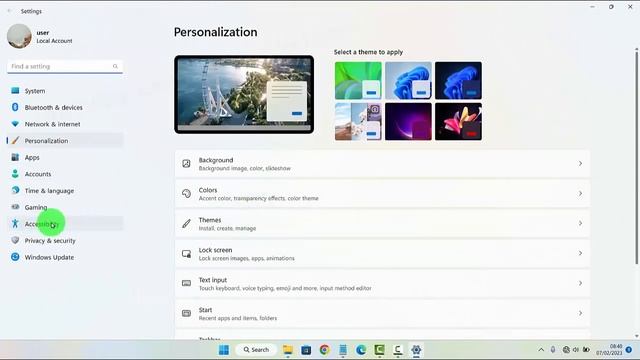Viewport: 640px width, 360px height.
Task: Open the Themes settings row
Action: (x=382, y=223)
